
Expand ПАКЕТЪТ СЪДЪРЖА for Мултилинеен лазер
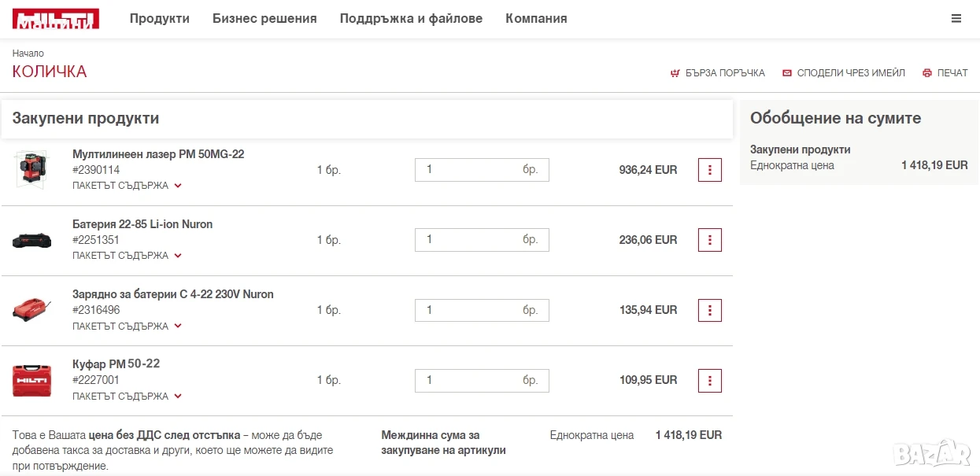click(128, 186)
